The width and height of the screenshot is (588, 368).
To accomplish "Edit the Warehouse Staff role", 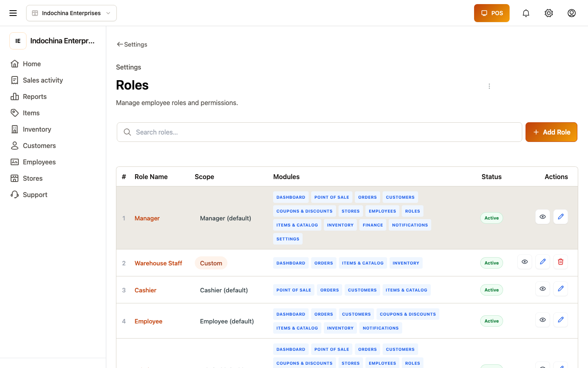I will click(x=543, y=262).
